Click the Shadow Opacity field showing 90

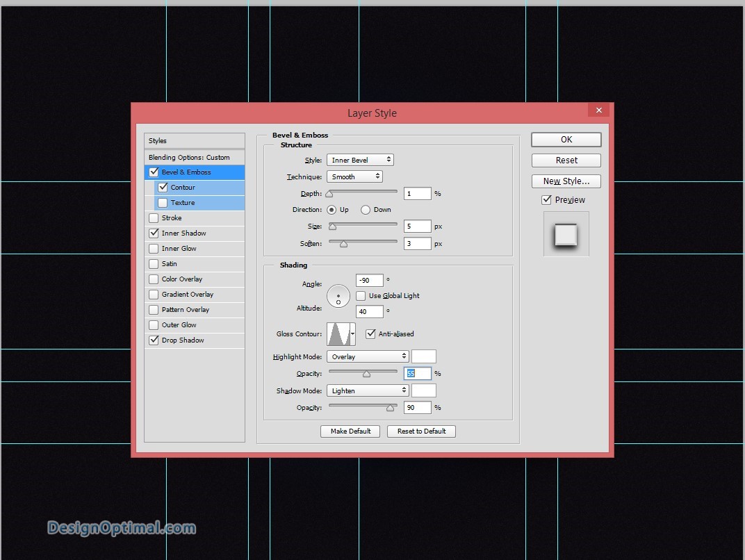(417, 408)
